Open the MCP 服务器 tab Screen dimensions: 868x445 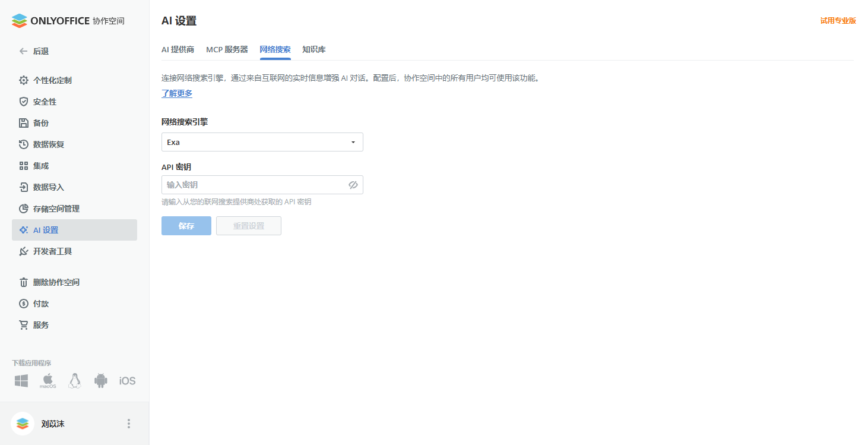point(227,49)
